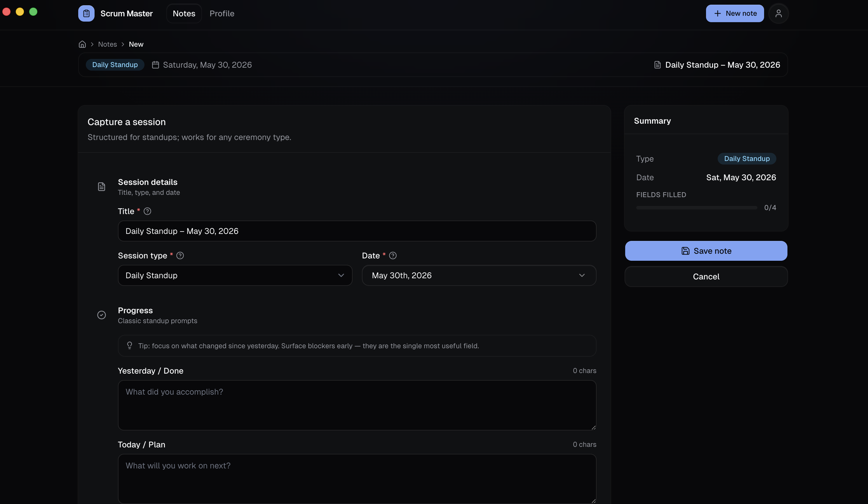Click the Scrum Master clipboard logo icon
868x504 pixels.
(x=86, y=13)
